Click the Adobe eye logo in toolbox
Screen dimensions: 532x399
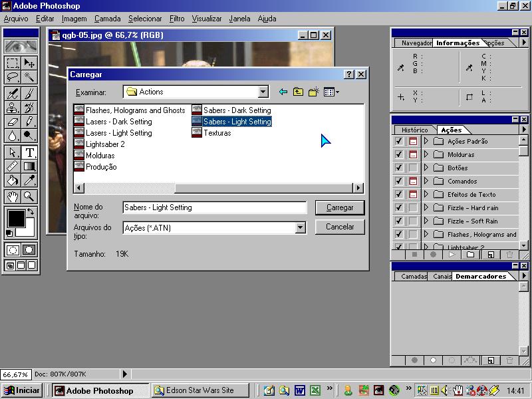[x=21, y=46]
